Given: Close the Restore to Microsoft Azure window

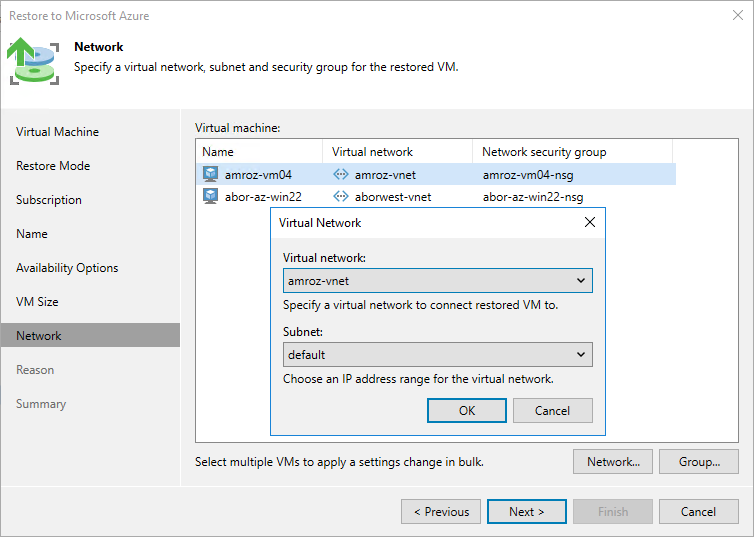Looking at the screenshot, I should [734, 17].
